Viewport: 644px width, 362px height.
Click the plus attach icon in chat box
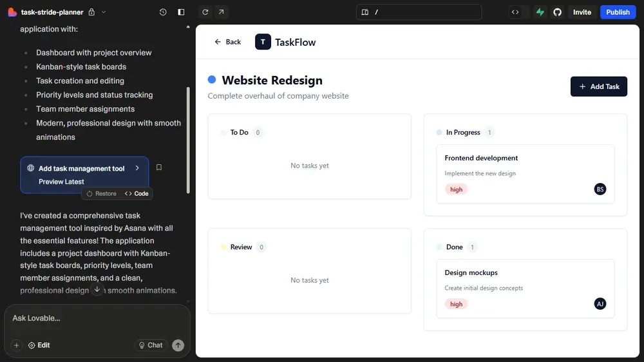point(17,345)
